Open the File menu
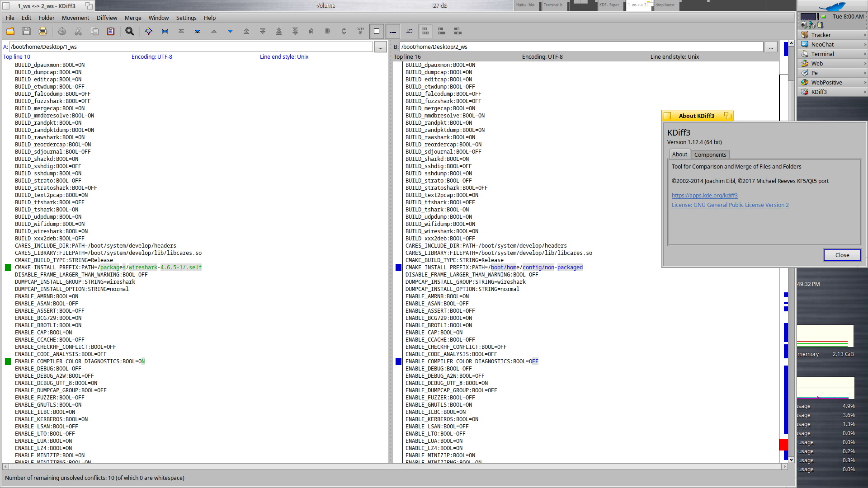The height and width of the screenshot is (488, 868). 10,18
